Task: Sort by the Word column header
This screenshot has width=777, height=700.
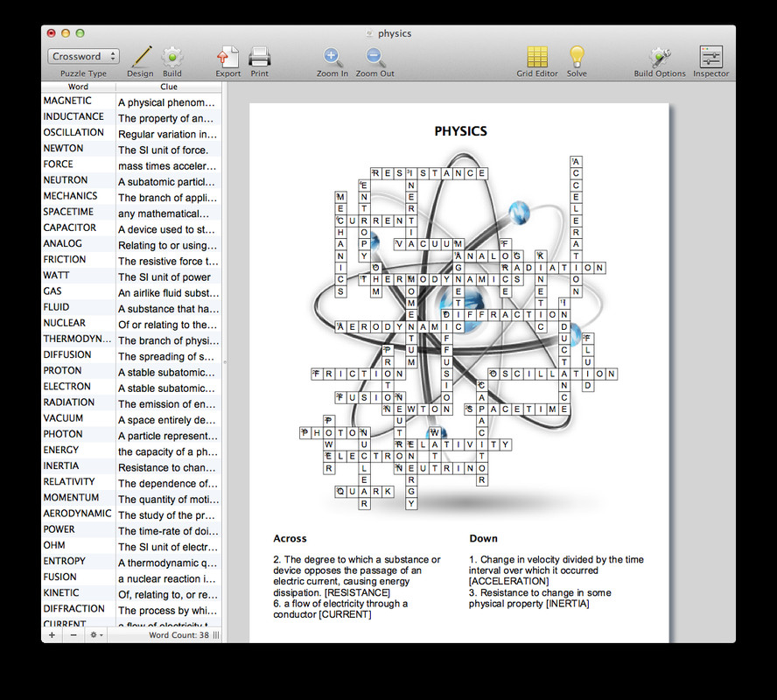Action: tap(78, 87)
